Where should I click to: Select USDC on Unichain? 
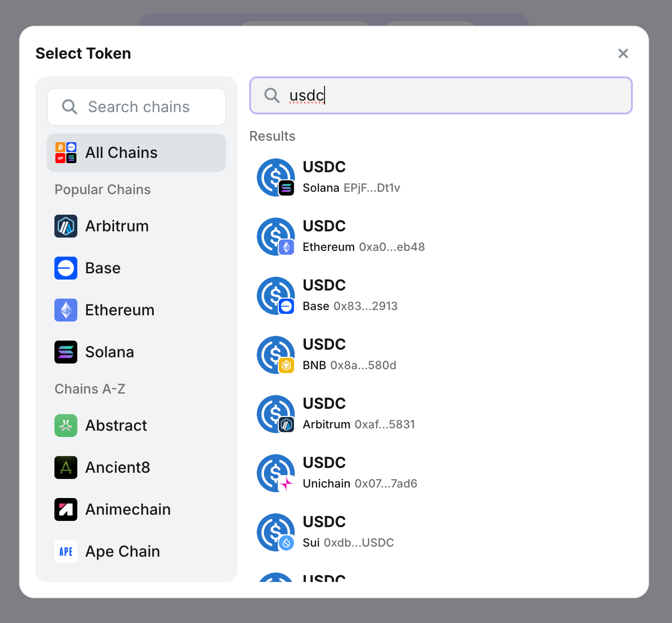tap(441, 473)
